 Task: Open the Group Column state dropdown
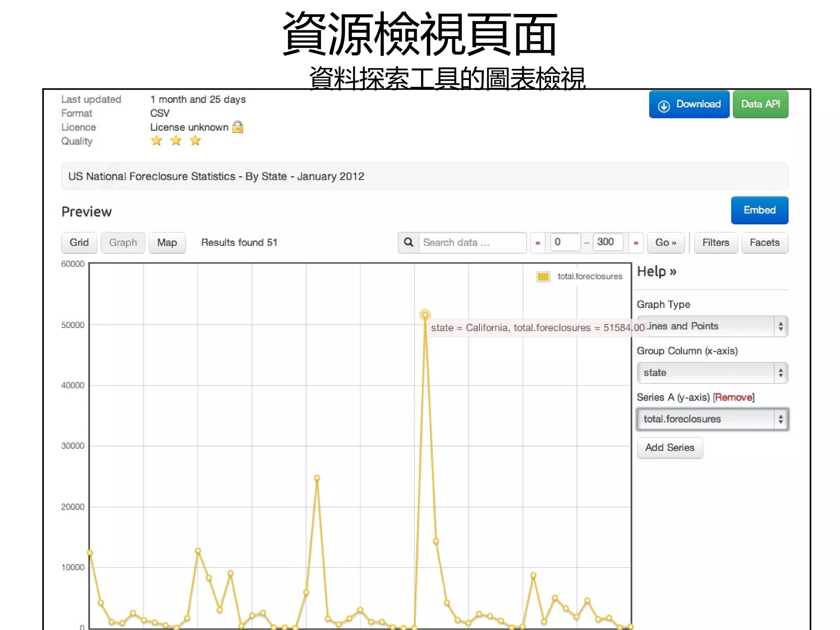[712, 373]
